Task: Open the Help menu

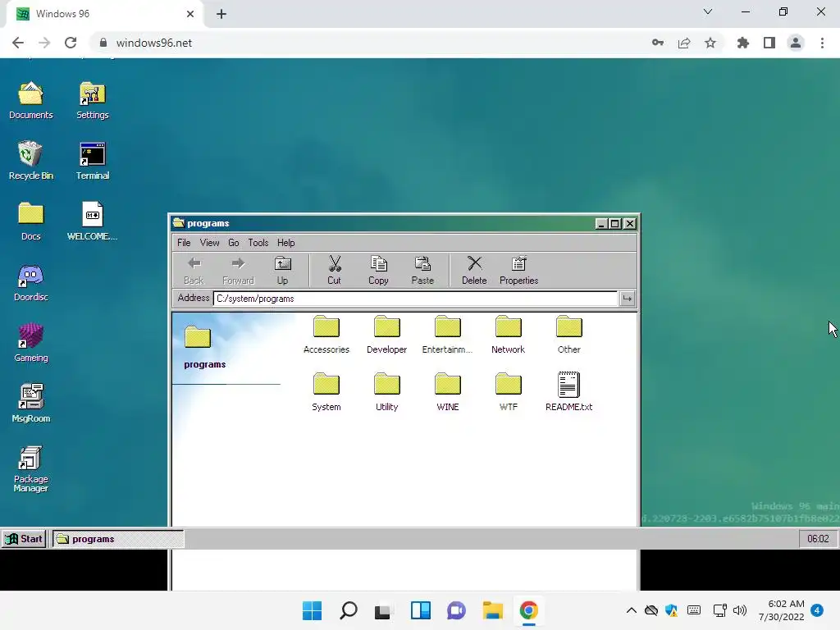Action: pos(286,243)
